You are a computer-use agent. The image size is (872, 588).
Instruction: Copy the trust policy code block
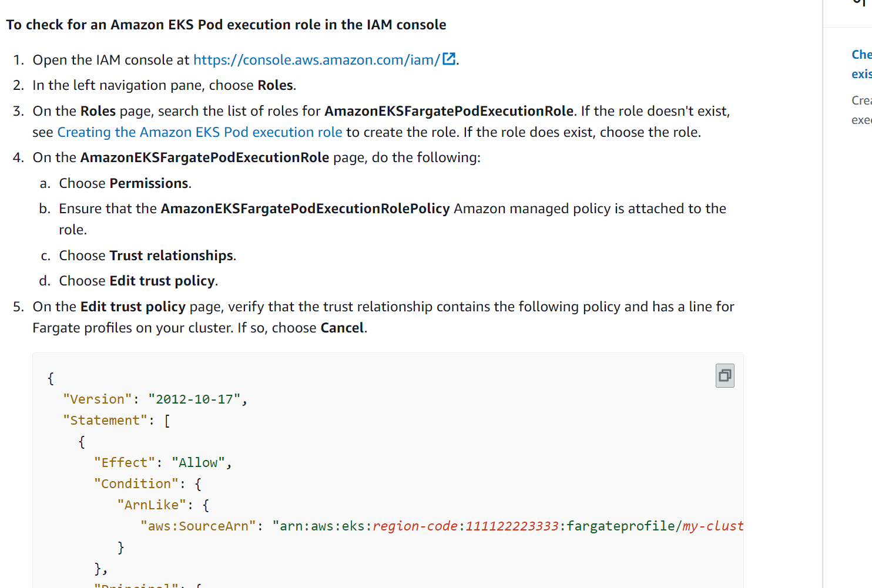(725, 375)
